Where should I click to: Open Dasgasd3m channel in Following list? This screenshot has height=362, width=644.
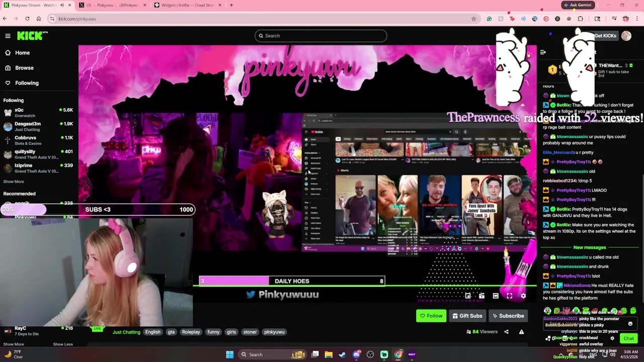click(x=38, y=126)
